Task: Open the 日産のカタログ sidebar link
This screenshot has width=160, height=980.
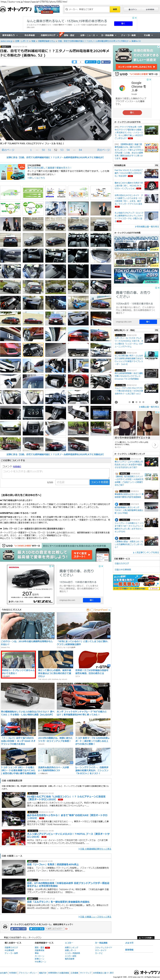Action: coord(122,563)
